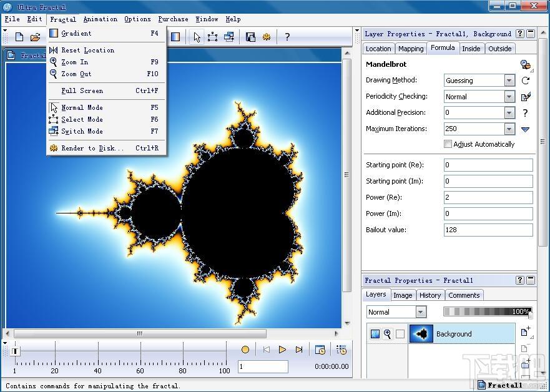Click the Bailout value input field
Image resolution: width=550 pixels, height=392 pixels.
(488, 230)
